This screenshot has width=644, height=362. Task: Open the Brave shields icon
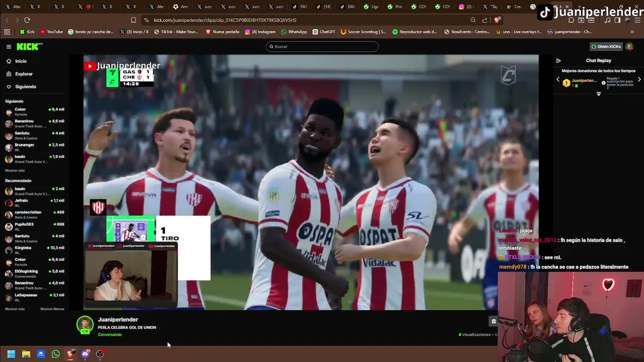[x=497, y=20]
